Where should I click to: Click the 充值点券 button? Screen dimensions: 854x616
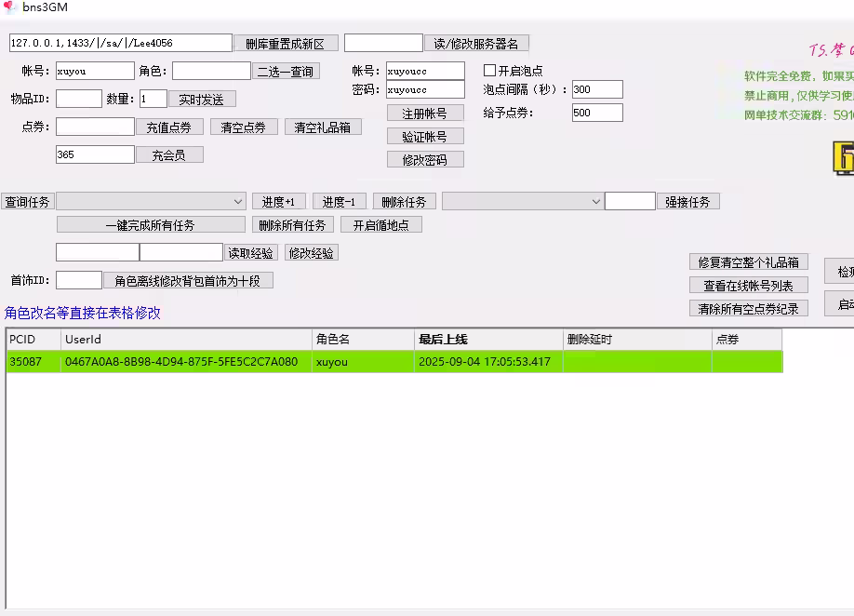(x=169, y=127)
